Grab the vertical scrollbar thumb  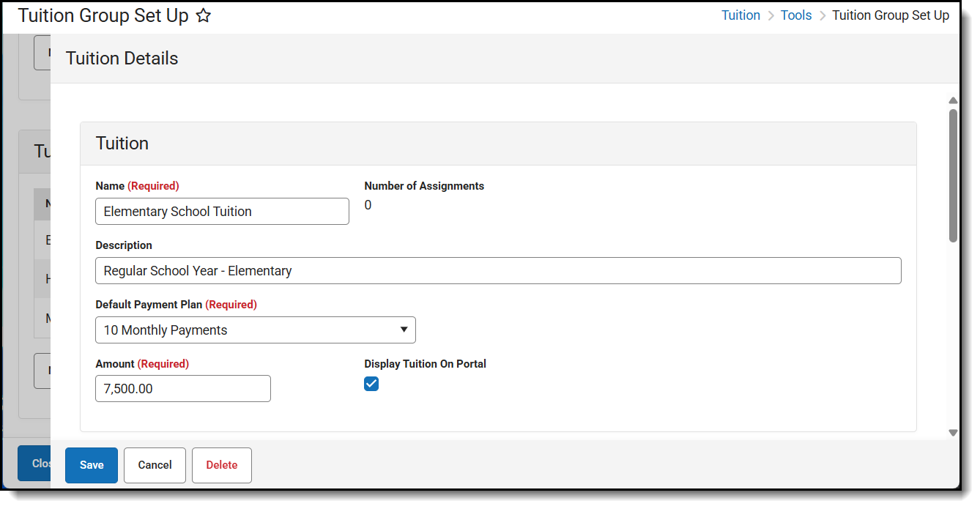pos(953,176)
